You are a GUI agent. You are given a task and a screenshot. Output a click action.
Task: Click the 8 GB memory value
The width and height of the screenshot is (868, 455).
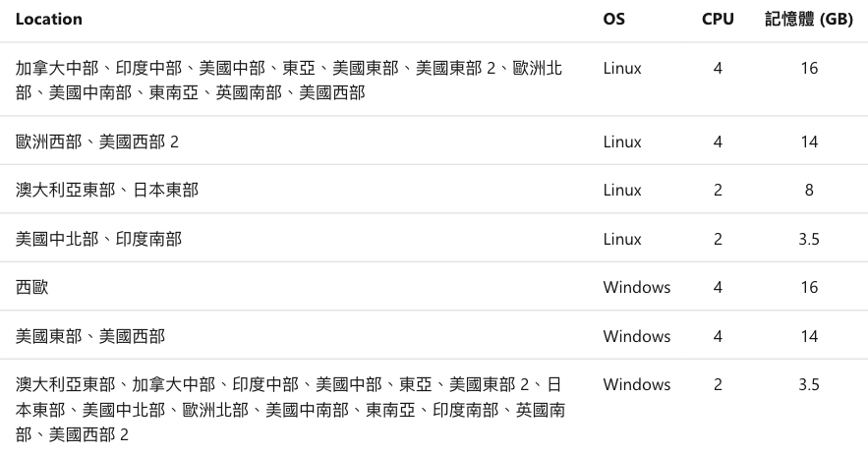click(x=809, y=191)
